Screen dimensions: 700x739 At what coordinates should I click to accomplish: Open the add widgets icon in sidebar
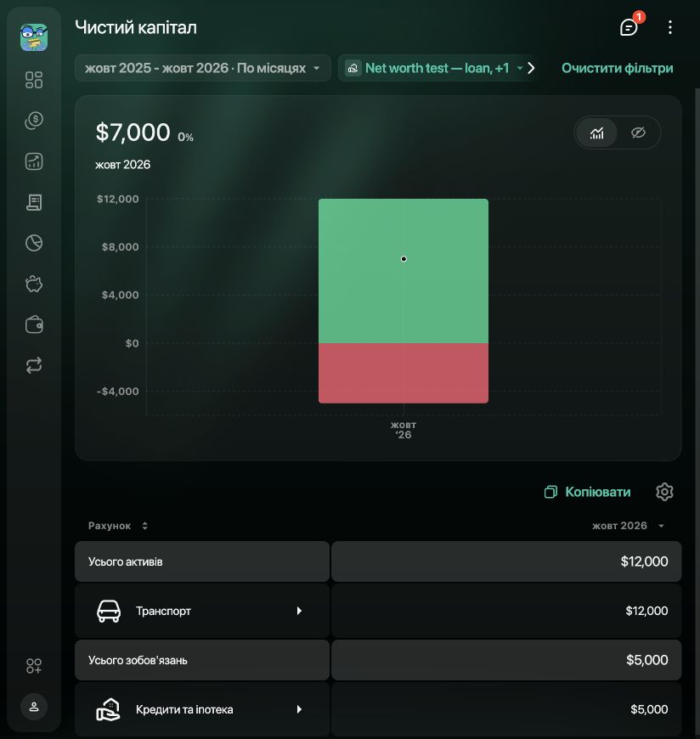pyautogui.click(x=34, y=666)
